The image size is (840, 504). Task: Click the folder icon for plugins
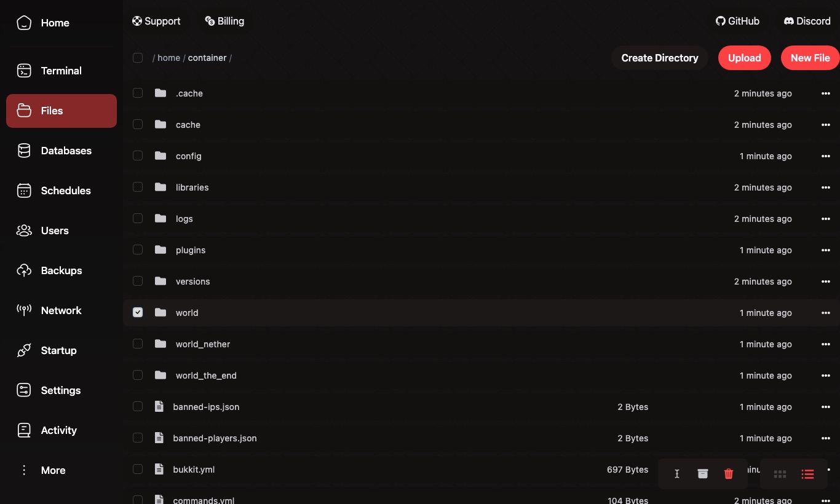click(x=160, y=250)
